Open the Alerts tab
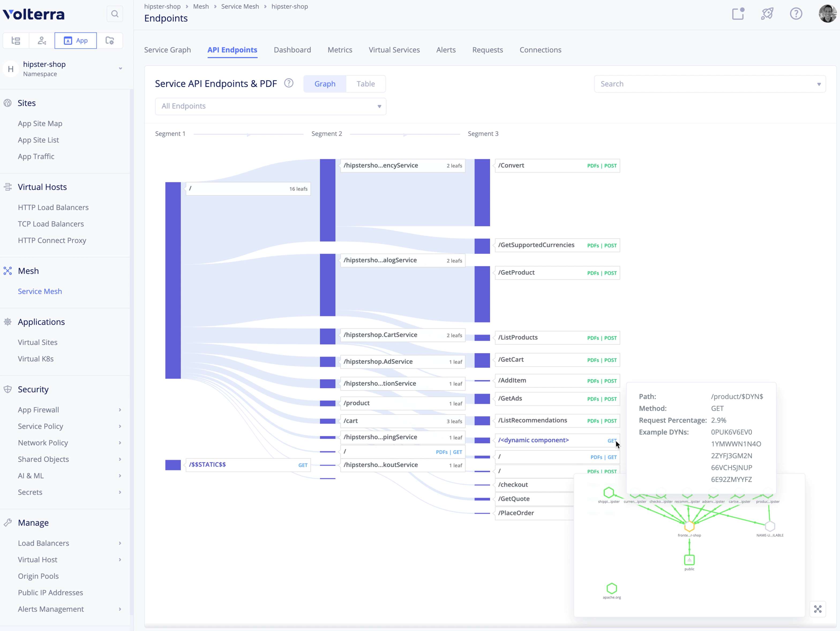The height and width of the screenshot is (631, 840). pos(446,50)
